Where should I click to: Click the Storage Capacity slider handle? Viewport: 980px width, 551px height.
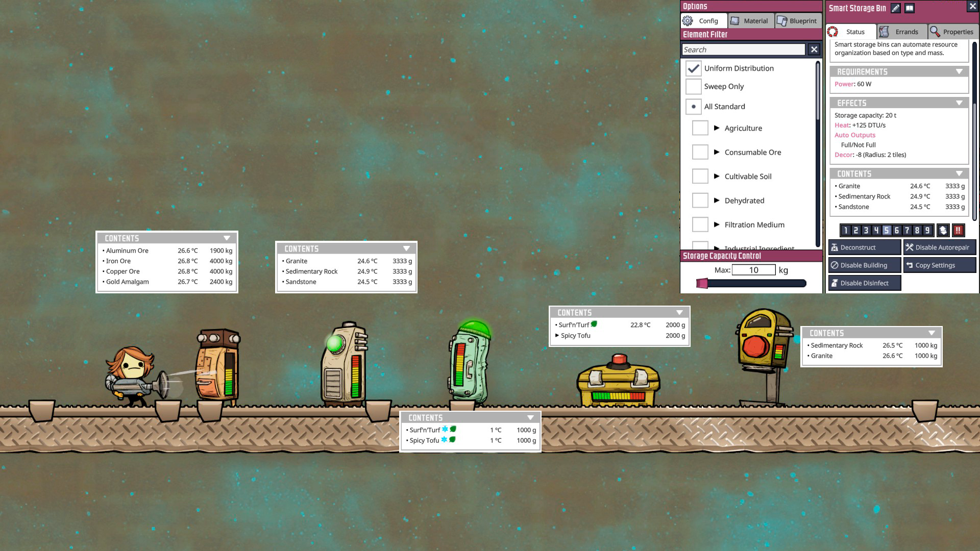pyautogui.click(x=702, y=284)
